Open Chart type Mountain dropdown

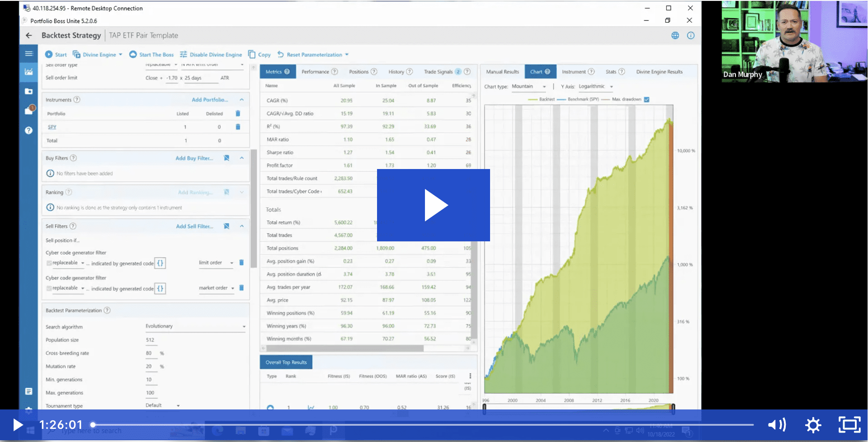click(529, 86)
